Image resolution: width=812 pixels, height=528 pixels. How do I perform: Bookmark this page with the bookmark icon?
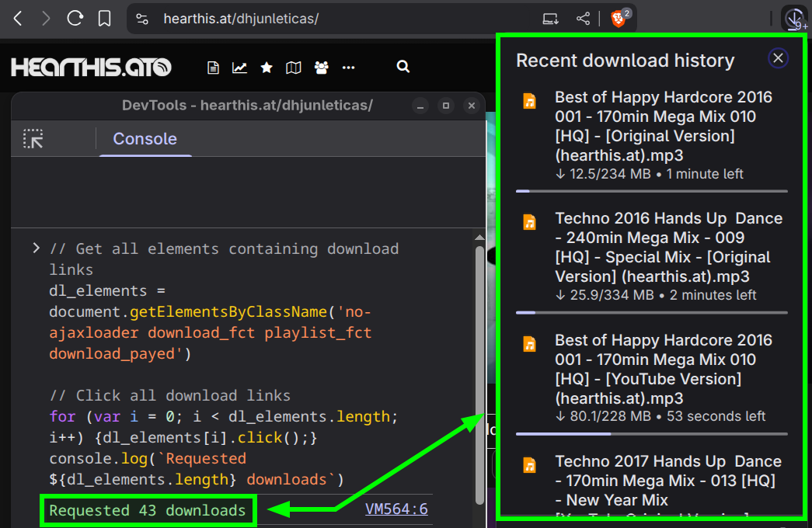[x=105, y=19]
